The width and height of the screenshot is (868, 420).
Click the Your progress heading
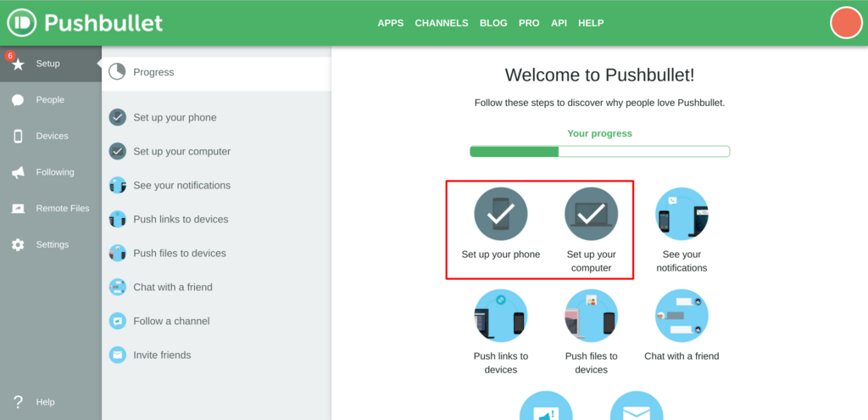(599, 133)
